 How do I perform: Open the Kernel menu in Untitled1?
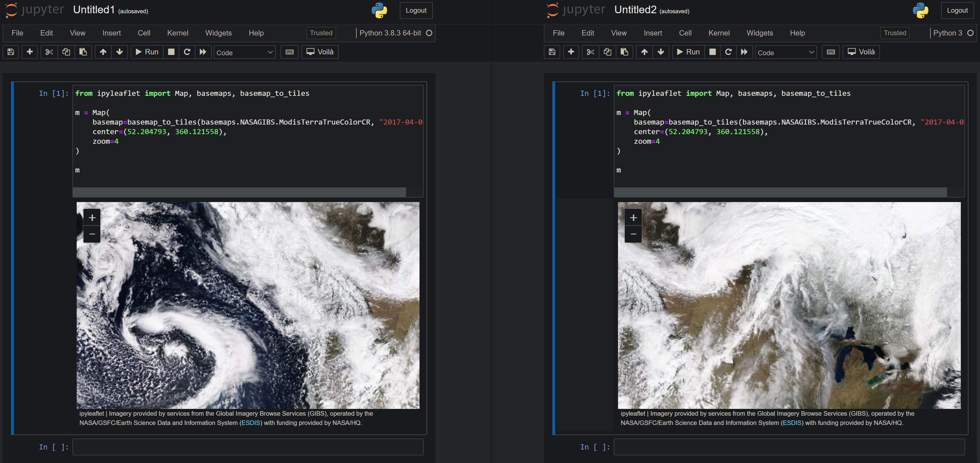click(x=178, y=33)
